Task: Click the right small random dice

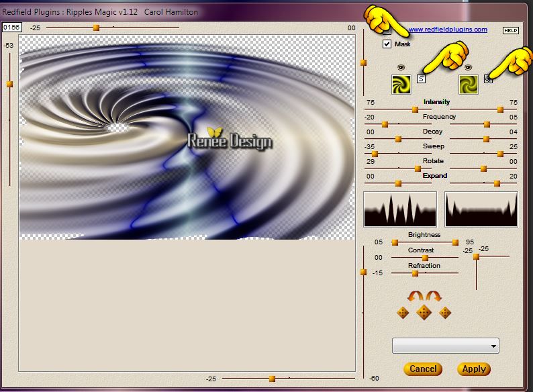Action: pos(445,313)
